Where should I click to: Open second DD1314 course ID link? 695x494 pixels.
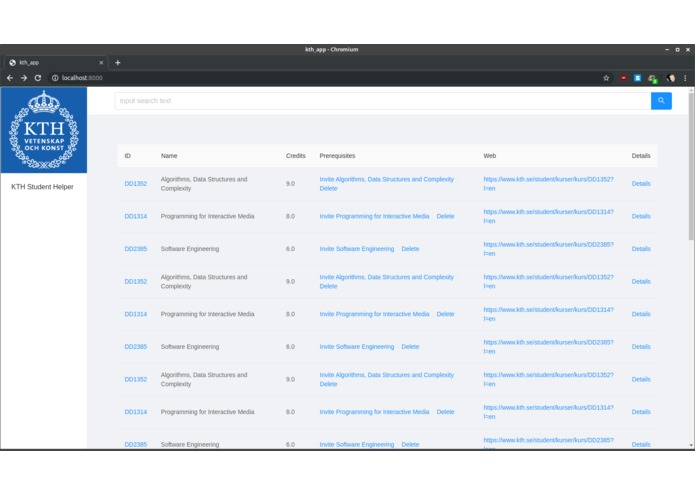click(x=136, y=314)
